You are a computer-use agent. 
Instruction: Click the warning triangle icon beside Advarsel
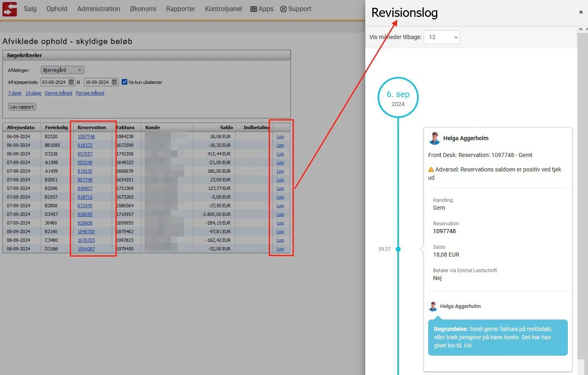pos(431,169)
